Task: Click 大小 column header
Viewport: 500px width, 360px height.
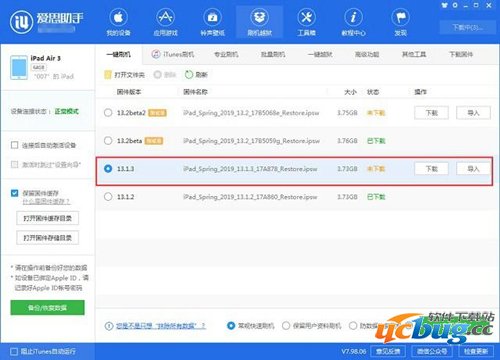Action: click(x=350, y=92)
